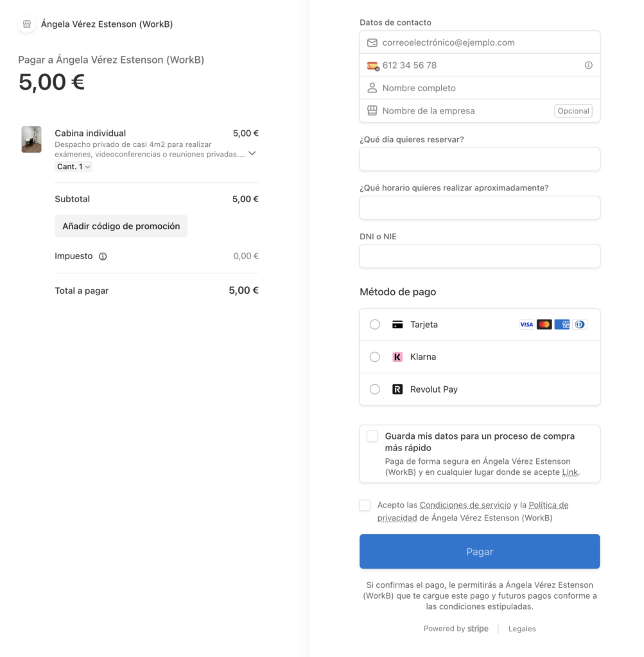
Task: Click the DNI o NIE input field
Action: click(480, 256)
